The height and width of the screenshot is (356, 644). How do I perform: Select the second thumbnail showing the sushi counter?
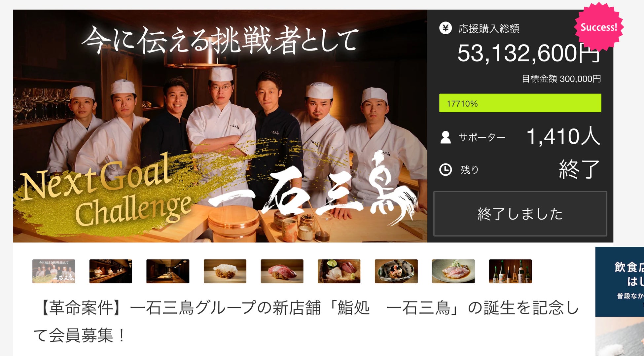pyautogui.click(x=111, y=271)
